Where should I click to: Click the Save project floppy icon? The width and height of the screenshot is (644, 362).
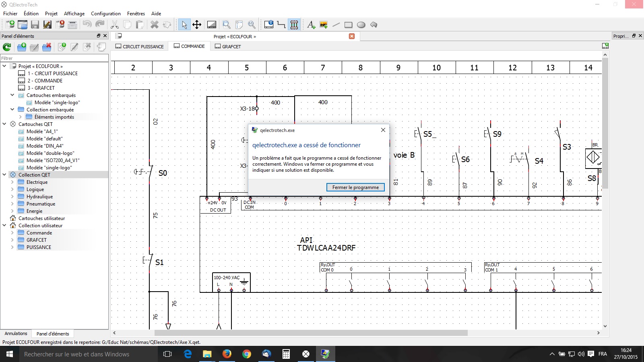point(35,25)
